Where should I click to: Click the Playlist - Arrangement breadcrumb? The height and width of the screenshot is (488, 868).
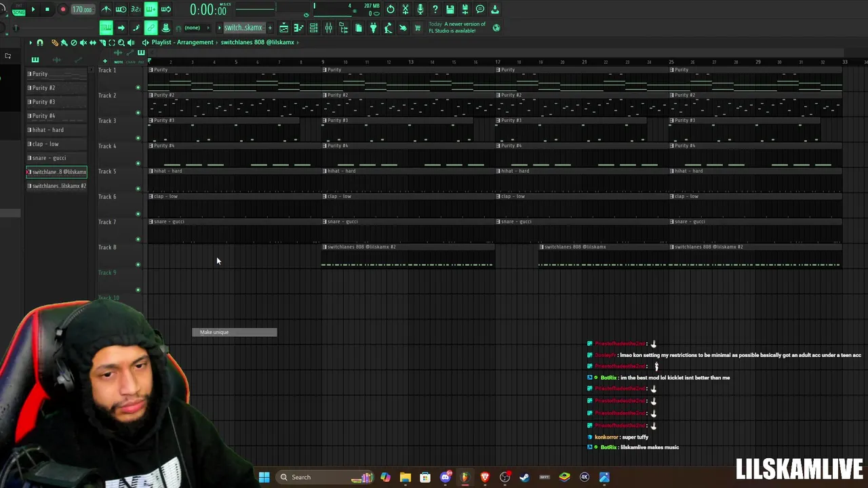182,42
